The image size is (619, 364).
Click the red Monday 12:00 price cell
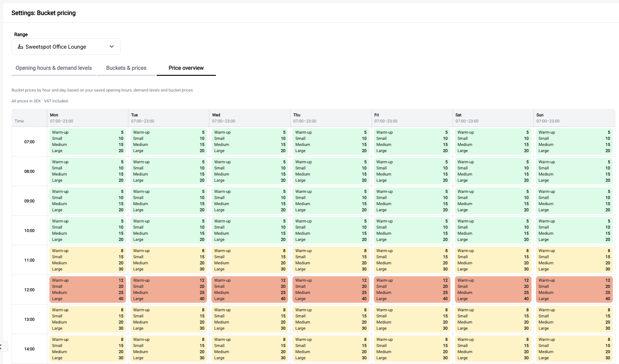88,289
